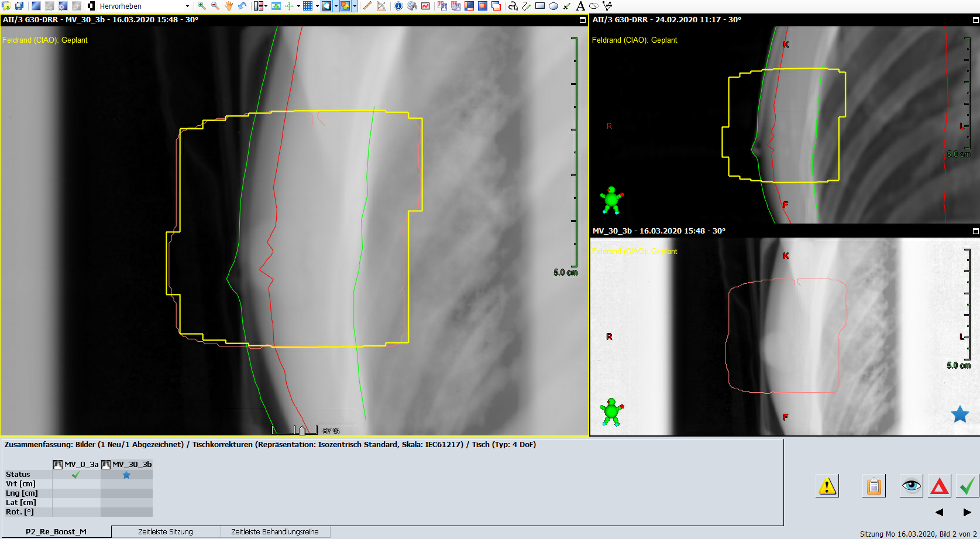This screenshot has width=980, height=539.
Task: Select the pan hand tool
Action: (x=229, y=6)
